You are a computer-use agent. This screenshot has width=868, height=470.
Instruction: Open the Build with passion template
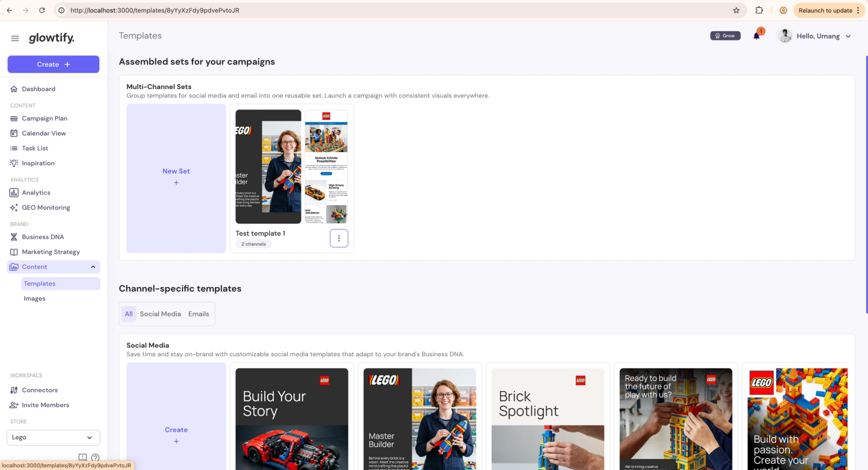(x=797, y=419)
